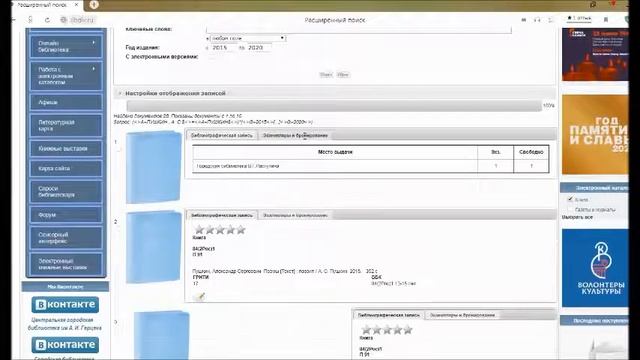The width and height of the screenshot is (640, 360).
Task: Select record 2 Библиографическая запись tab
Action: [222, 215]
